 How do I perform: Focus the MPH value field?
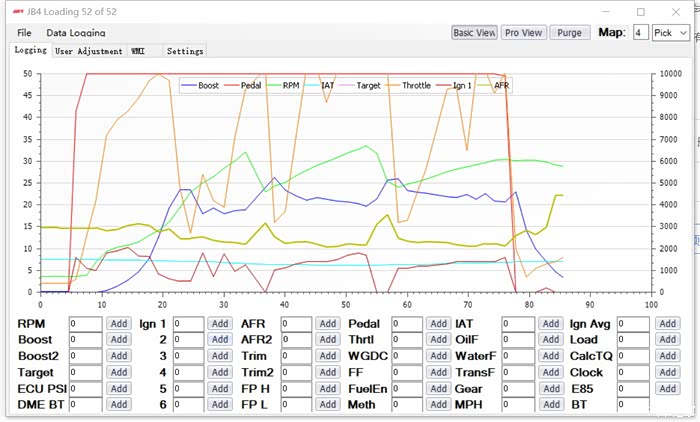point(517,405)
